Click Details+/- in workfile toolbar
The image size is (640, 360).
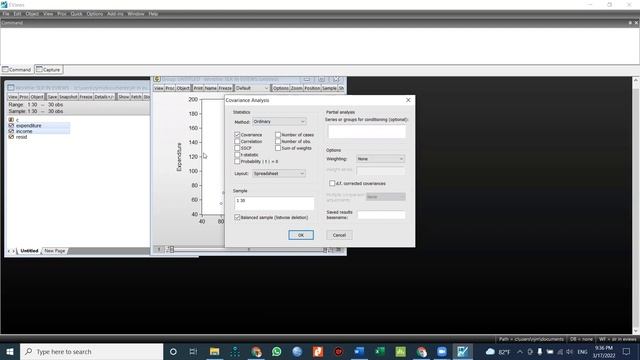(x=104, y=97)
